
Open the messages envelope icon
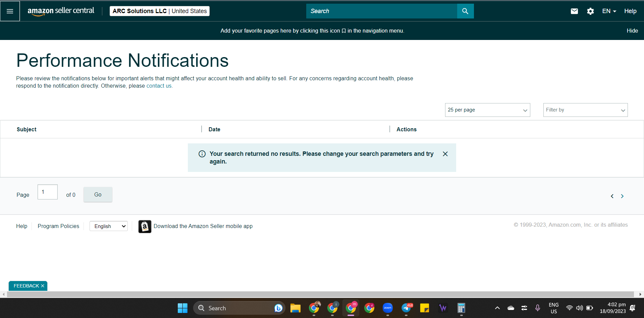574,11
